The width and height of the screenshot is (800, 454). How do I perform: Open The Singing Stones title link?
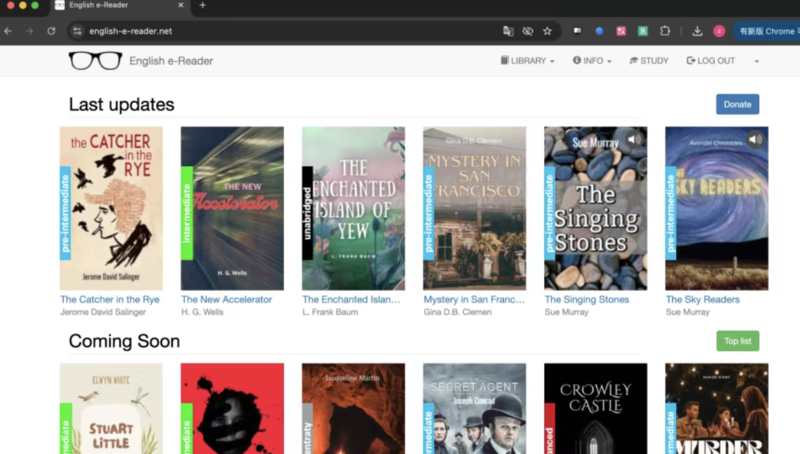click(x=587, y=299)
